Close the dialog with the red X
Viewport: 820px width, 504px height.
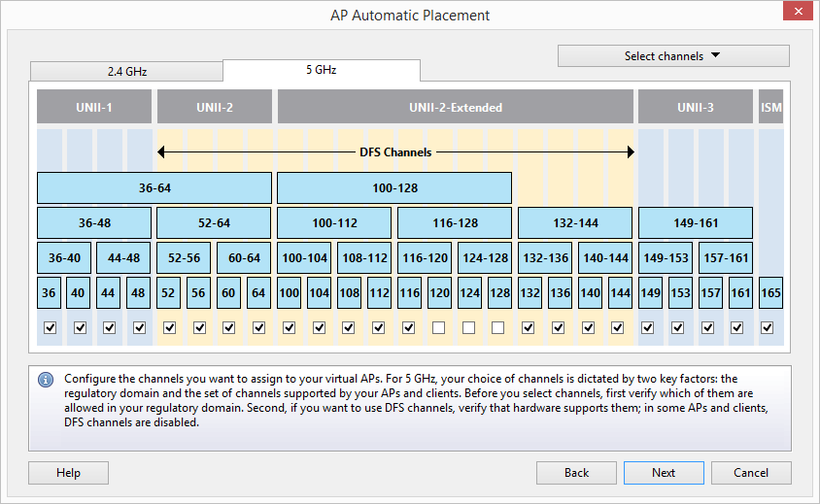click(x=798, y=11)
